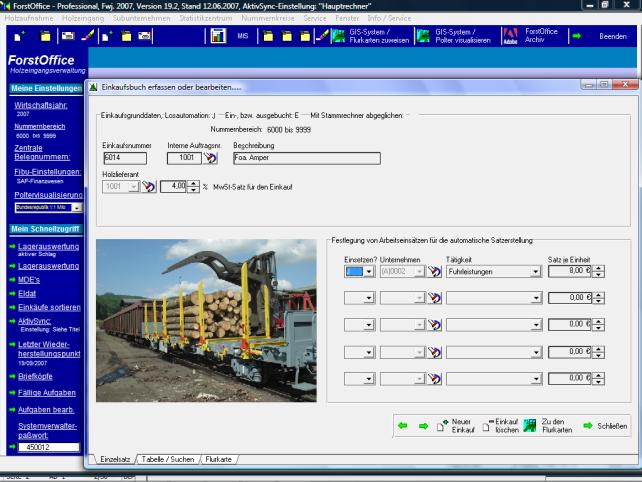Open the Wirtschaftsjahr link in sidebar
This screenshot has height=482, width=642.
(41, 105)
